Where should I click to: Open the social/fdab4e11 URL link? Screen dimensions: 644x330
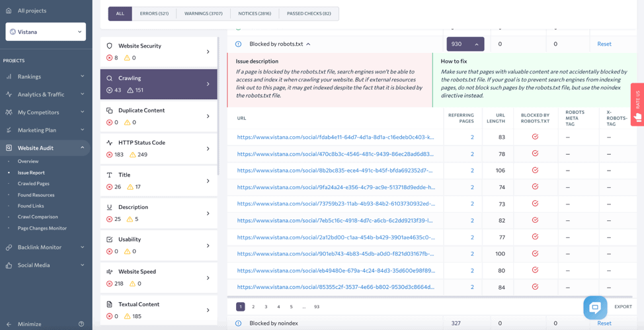(x=335, y=138)
